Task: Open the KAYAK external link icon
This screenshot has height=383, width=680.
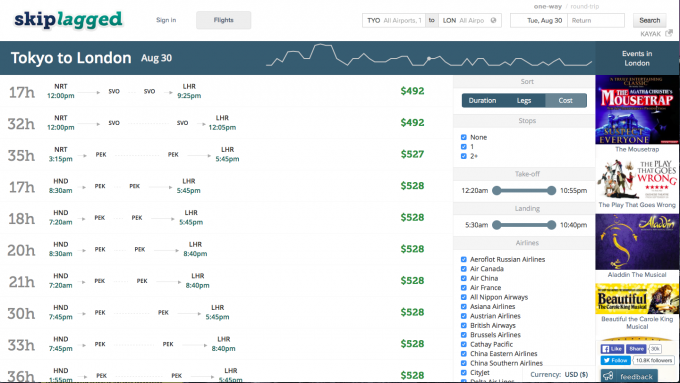Action: (x=669, y=33)
